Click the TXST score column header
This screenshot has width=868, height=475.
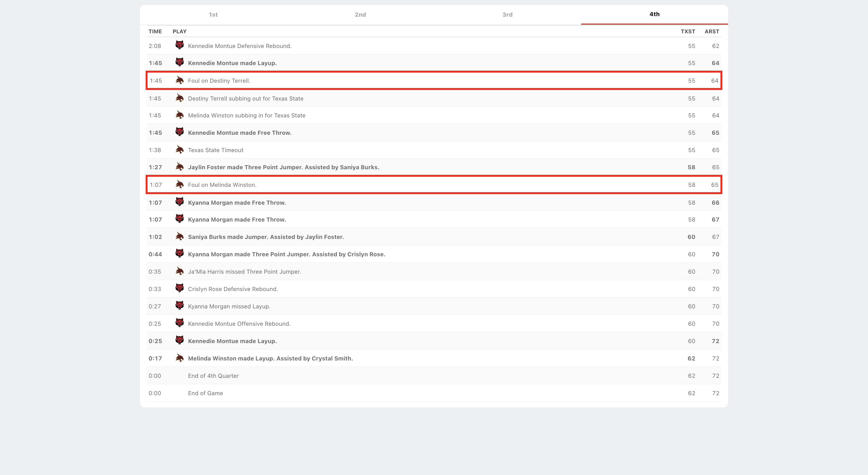pos(687,31)
